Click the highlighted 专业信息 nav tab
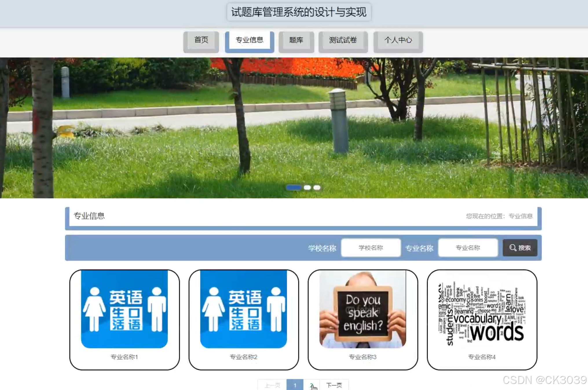 249,41
